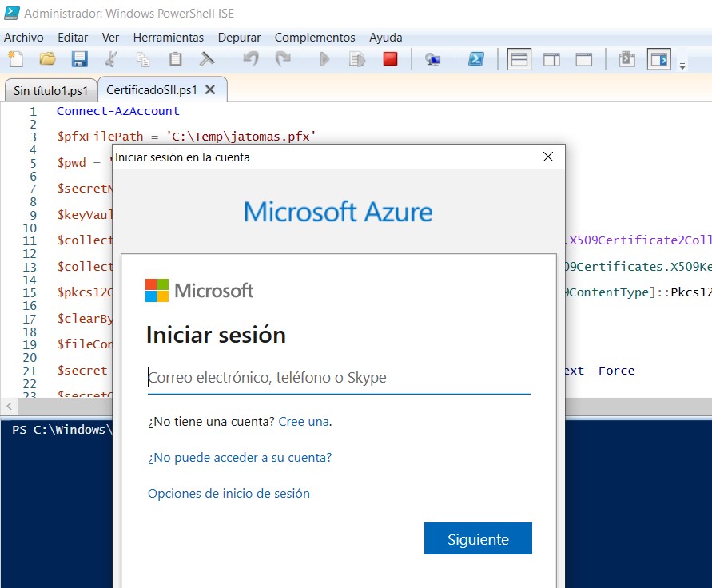Click the Undo arrow icon
This screenshot has width=712, height=588.
tap(251, 59)
